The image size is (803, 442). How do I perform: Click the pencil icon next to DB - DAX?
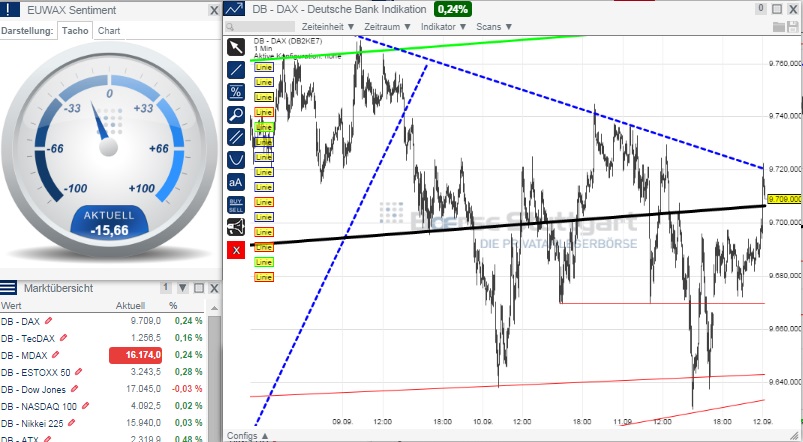click(48, 321)
